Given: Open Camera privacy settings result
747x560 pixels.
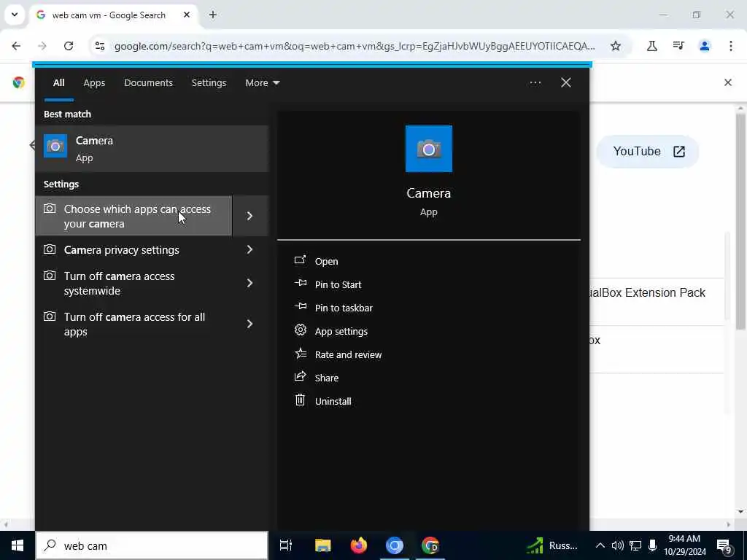Looking at the screenshot, I should (x=134, y=249).
